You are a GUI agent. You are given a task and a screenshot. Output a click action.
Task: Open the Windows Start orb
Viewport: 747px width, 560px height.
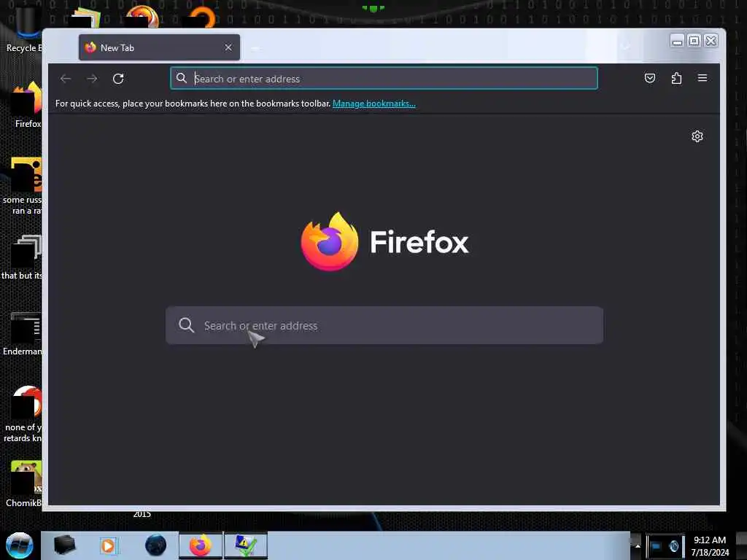[x=20, y=545]
